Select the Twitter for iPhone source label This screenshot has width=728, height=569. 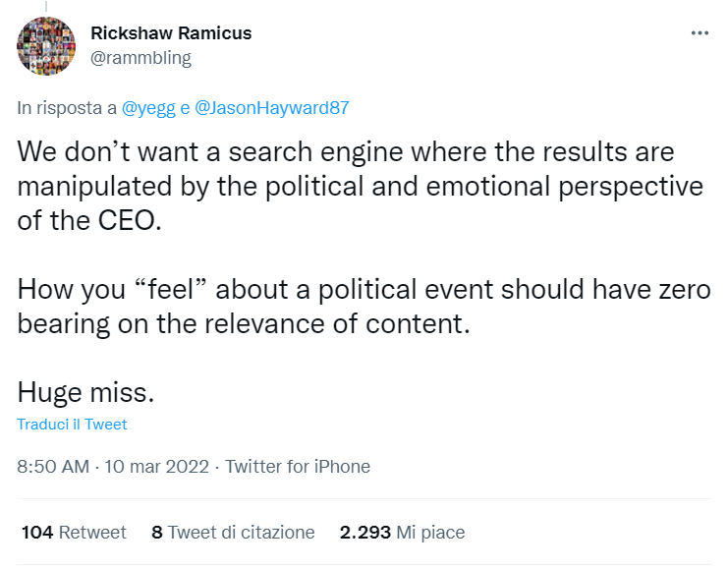[x=298, y=467]
